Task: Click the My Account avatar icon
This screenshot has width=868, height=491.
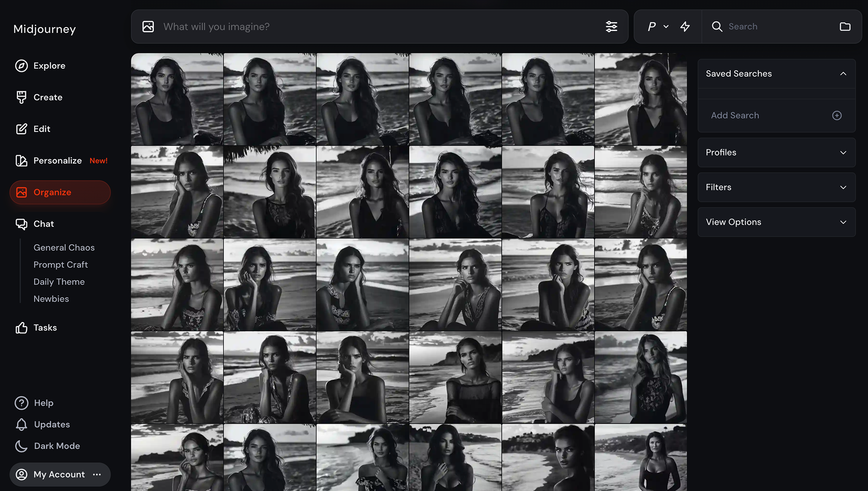Action: click(21, 474)
